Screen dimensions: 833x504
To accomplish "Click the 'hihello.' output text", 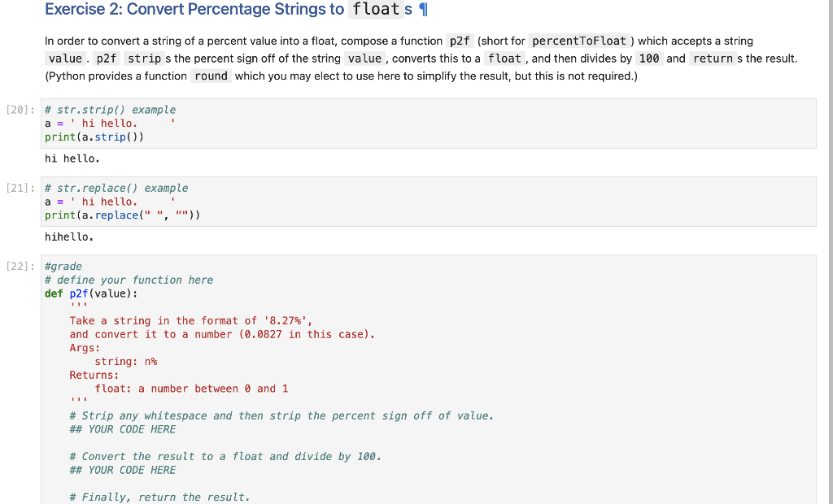I will (69, 237).
